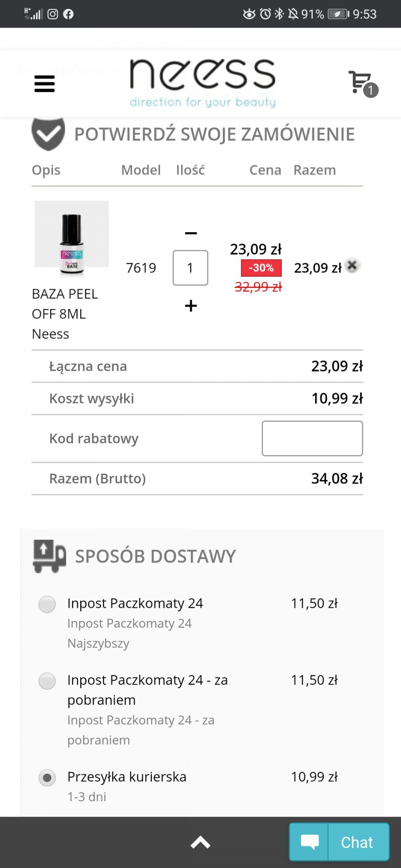Open the hamburger menu

[45, 83]
